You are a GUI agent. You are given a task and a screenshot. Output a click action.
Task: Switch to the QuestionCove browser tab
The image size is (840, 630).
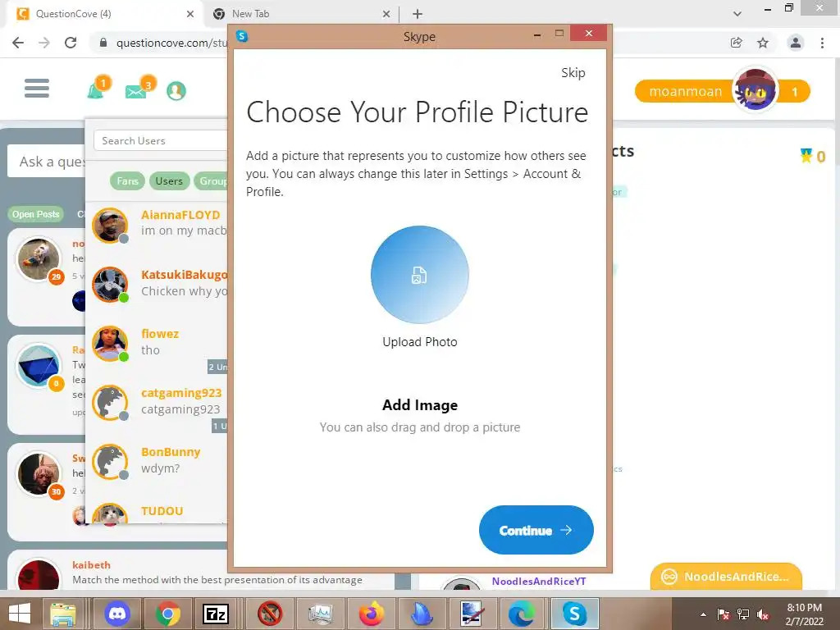(x=104, y=14)
